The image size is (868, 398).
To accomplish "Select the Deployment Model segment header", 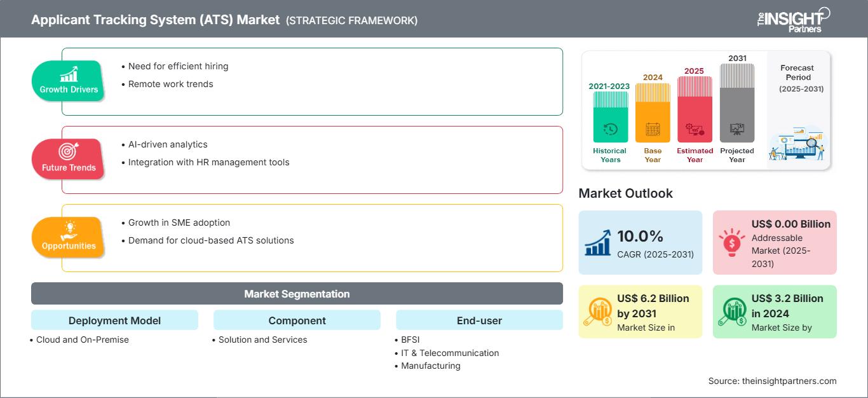I will pyautogui.click(x=114, y=320).
